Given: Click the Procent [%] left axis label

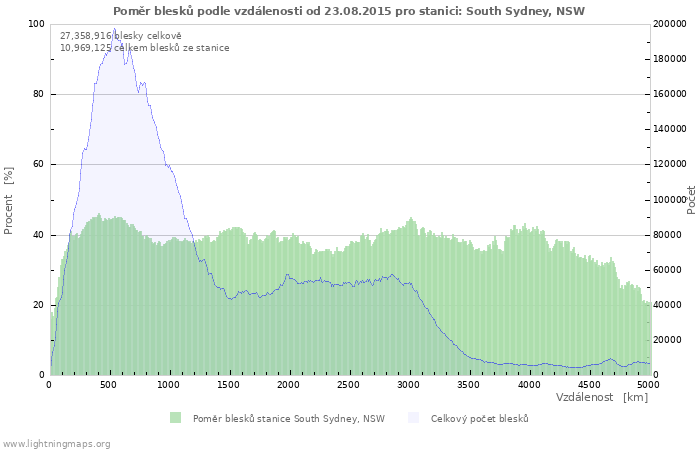Looking at the screenshot, I should 9,200.
